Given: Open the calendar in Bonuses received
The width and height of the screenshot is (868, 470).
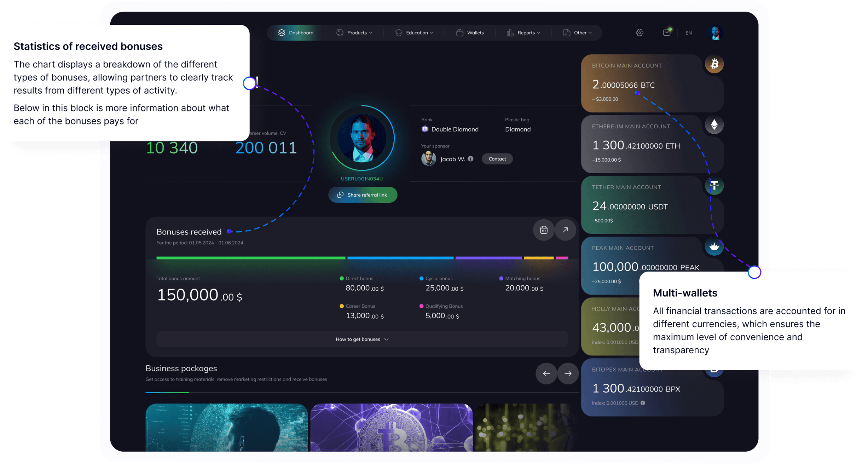Looking at the screenshot, I should click(544, 230).
